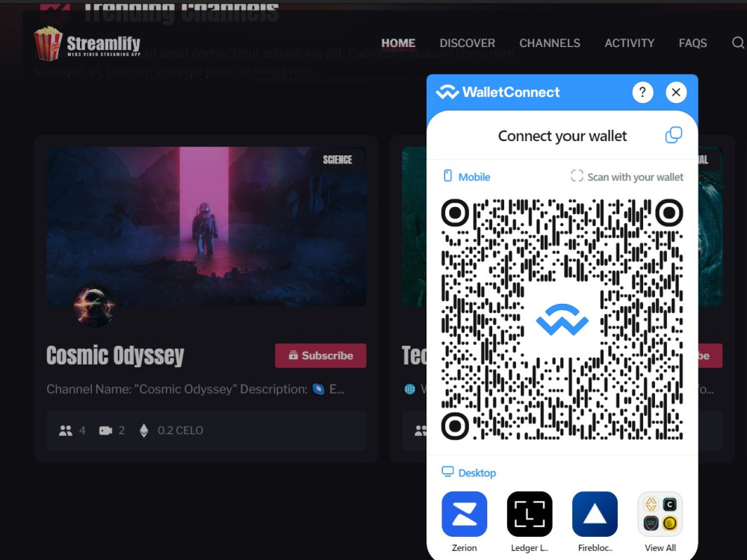Open WalletConnect help question mark
The image size is (747, 560).
(x=642, y=92)
